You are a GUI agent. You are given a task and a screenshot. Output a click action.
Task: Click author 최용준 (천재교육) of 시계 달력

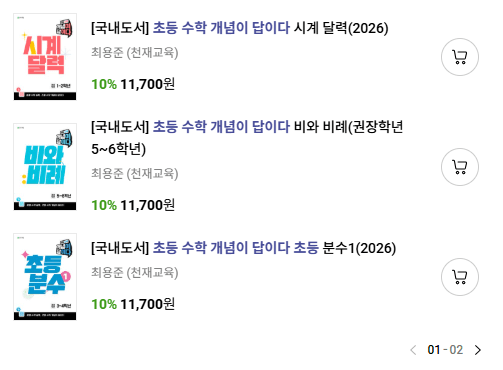tap(135, 52)
